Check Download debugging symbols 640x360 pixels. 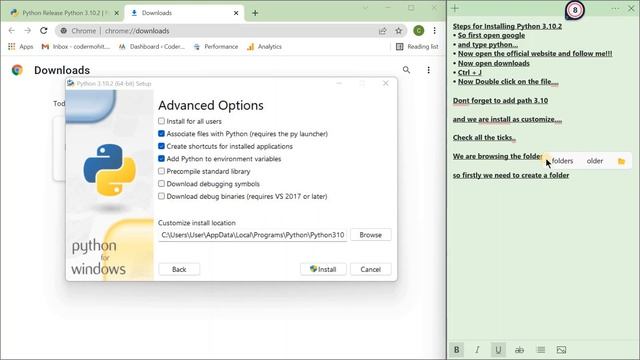point(161,184)
